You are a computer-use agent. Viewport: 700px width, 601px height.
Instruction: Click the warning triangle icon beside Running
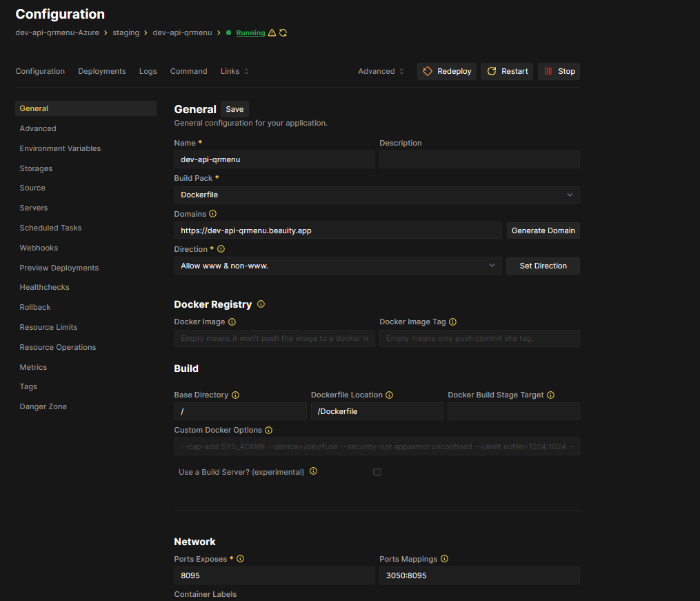(272, 32)
